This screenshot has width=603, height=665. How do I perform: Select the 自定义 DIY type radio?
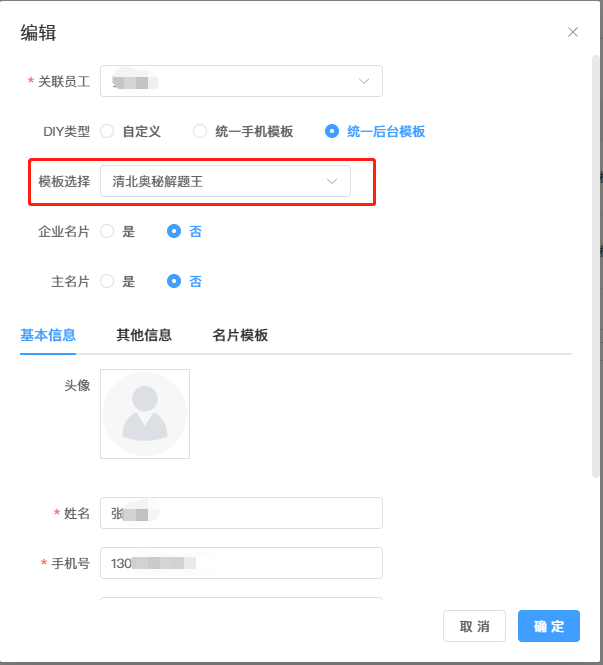(107, 131)
